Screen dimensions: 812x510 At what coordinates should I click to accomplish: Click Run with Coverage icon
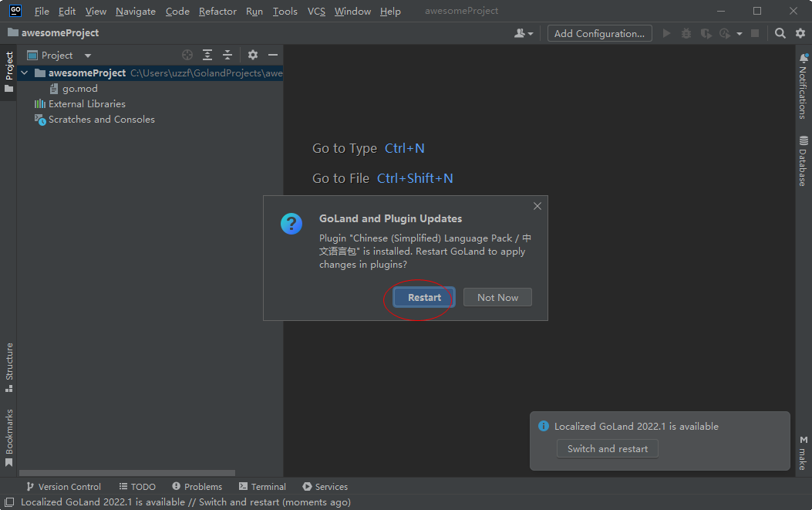click(x=706, y=33)
